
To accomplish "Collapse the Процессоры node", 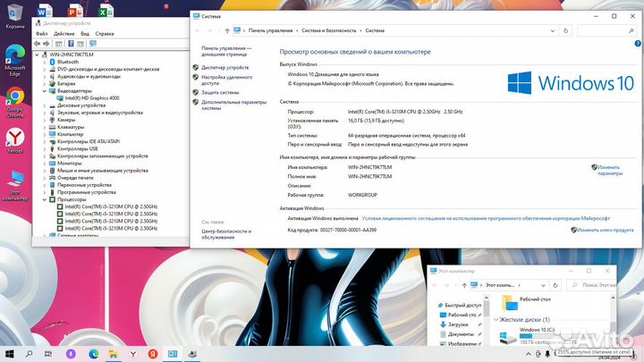I will pos(45,199).
